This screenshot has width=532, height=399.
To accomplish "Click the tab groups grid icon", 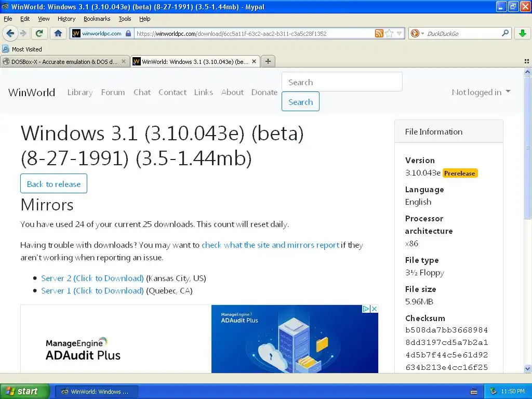I will [x=527, y=61].
